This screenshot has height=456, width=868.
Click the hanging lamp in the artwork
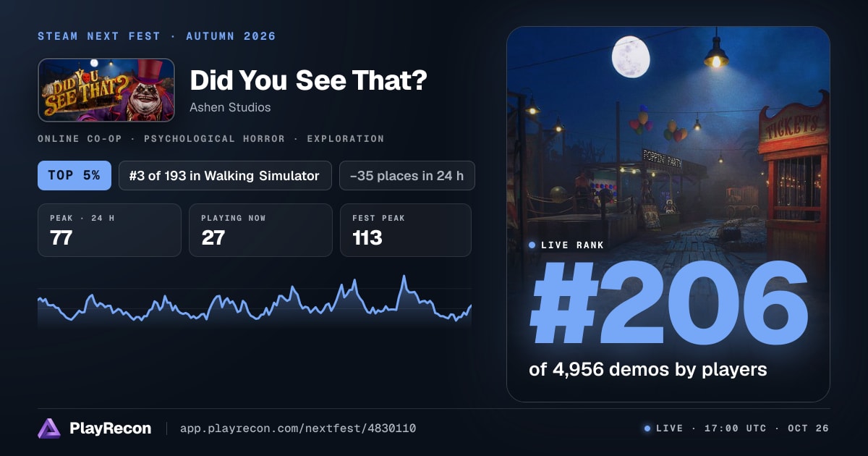(x=716, y=53)
